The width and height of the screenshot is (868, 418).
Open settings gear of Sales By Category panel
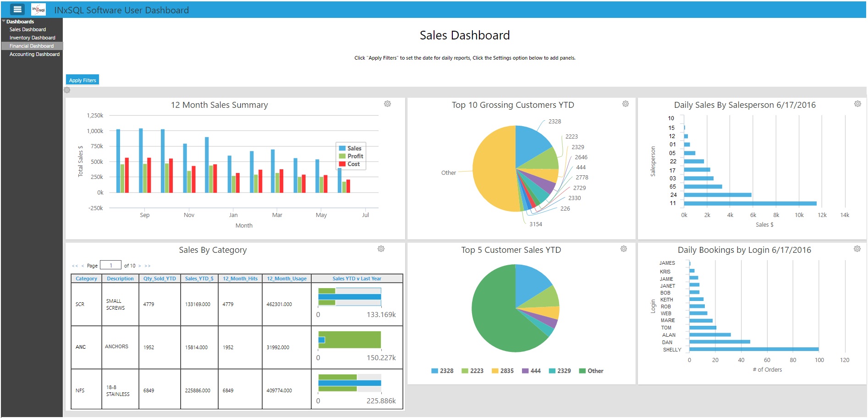click(x=381, y=249)
